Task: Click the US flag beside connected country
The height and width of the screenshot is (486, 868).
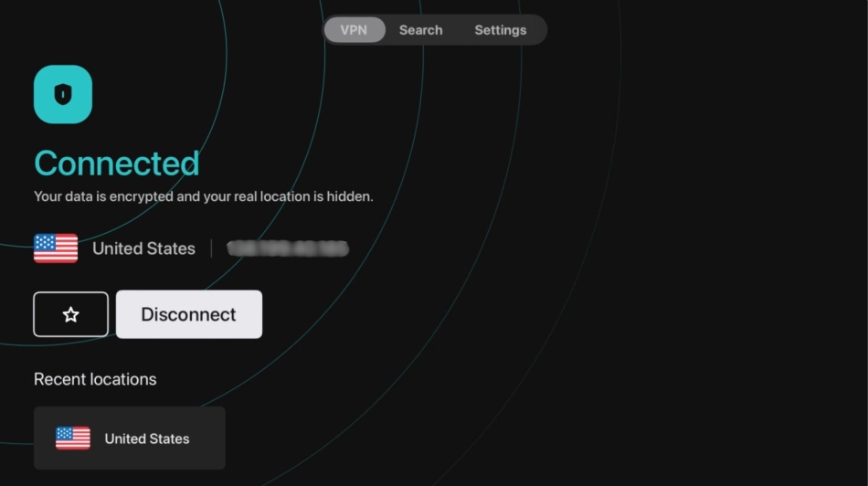Action: click(56, 248)
